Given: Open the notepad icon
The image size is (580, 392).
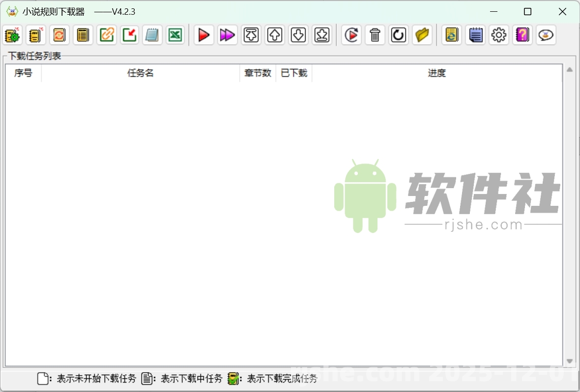Looking at the screenshot, I should 152,35.
